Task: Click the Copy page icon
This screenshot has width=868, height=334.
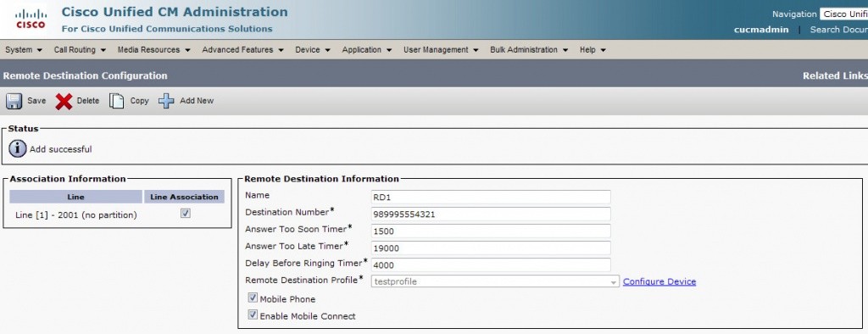Action: pos(116,101)
